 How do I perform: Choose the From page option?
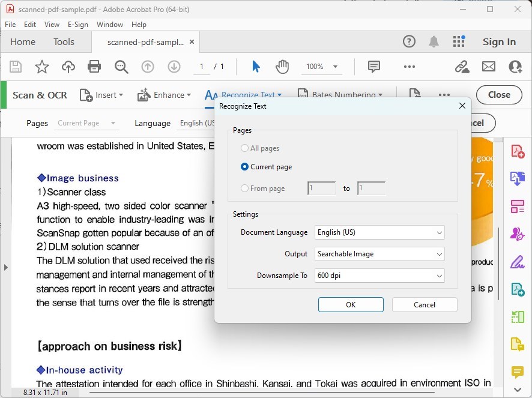[245, 188]
